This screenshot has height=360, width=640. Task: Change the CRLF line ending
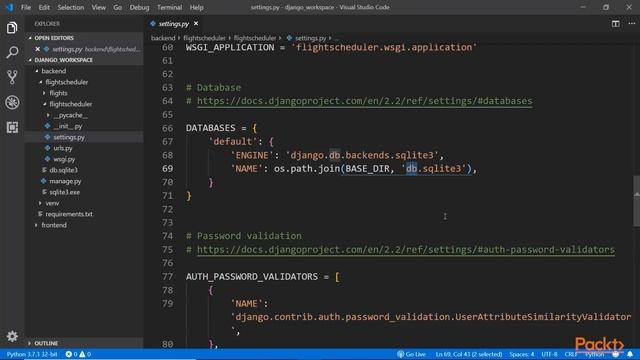(x=571, y=354)
